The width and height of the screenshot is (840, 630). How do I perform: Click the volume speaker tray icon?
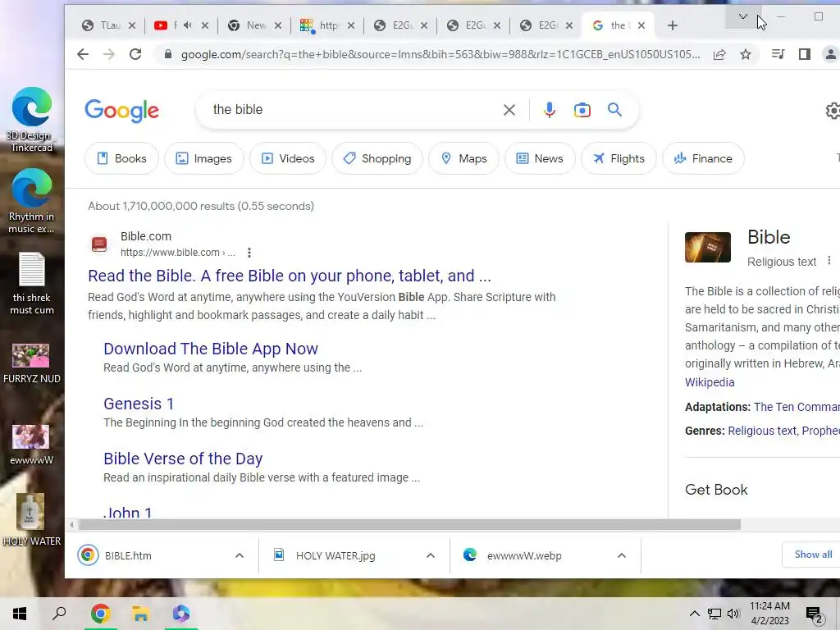tap(733, 614)
